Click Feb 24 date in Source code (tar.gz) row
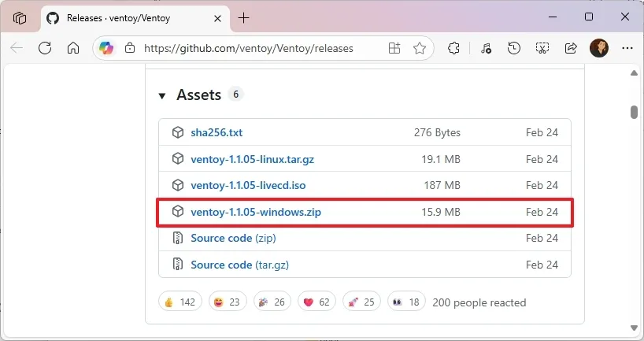Viewport: 644px width, 341px height. [x=542, y=265]
